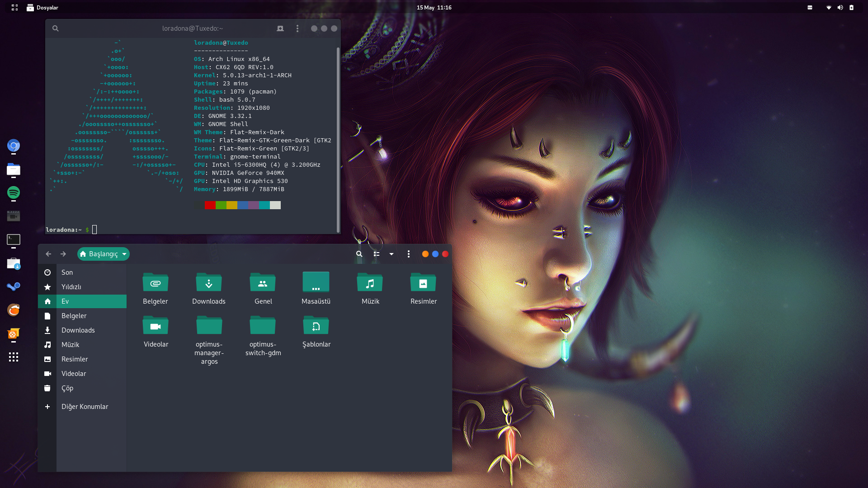
Task: Switch to list view in Files
Action: click(x=377, y=254)
